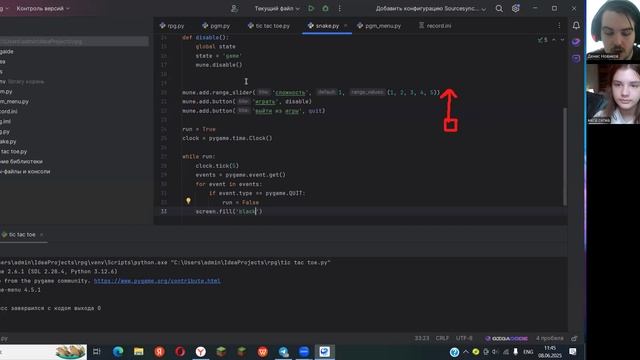Open the pygame.org contribute link in console

click(x=157, y=281)
